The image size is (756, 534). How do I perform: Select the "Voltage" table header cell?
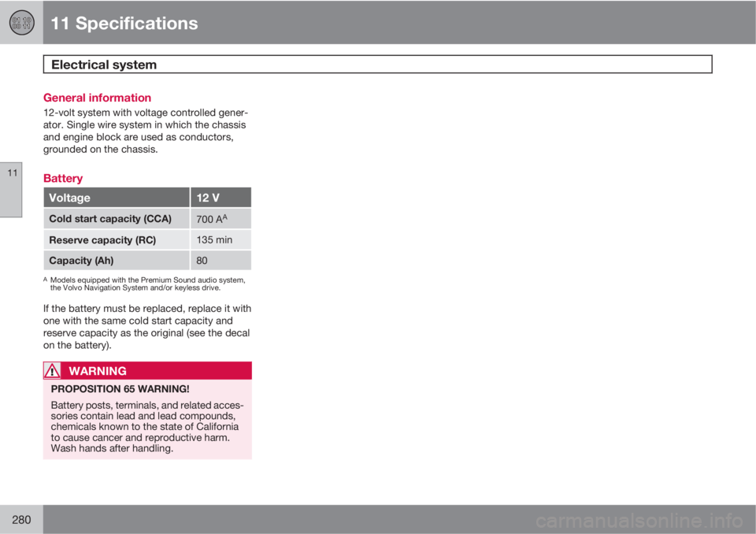[117, 198]
